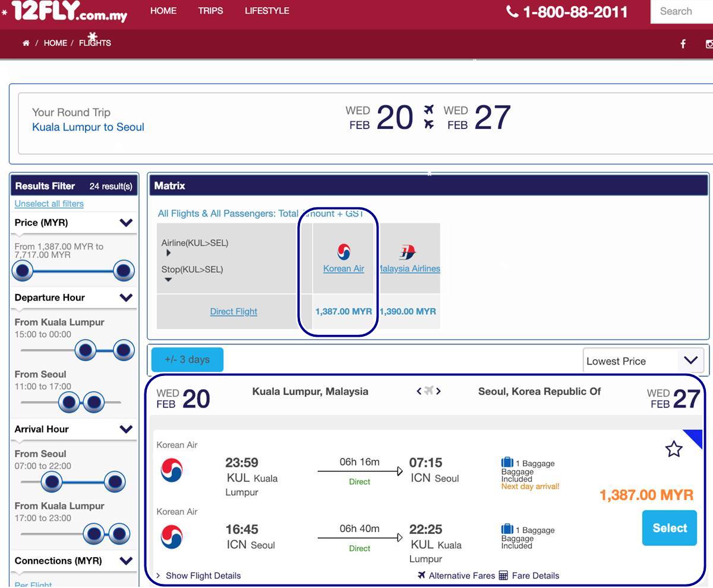Collapse the Departure Hour filter section
This screenshot has height=588, width=713.
(126, 298)
